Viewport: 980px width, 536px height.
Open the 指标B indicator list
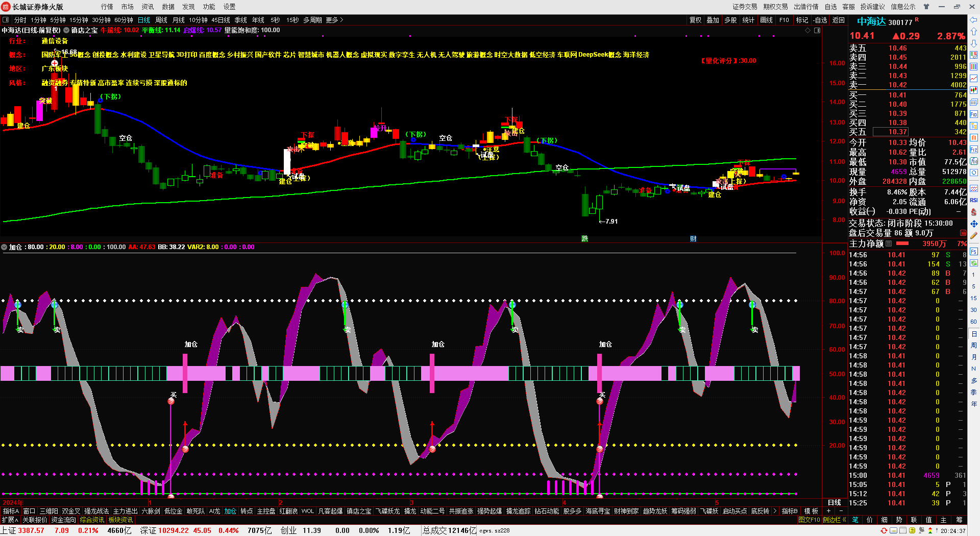coord(790,511)
